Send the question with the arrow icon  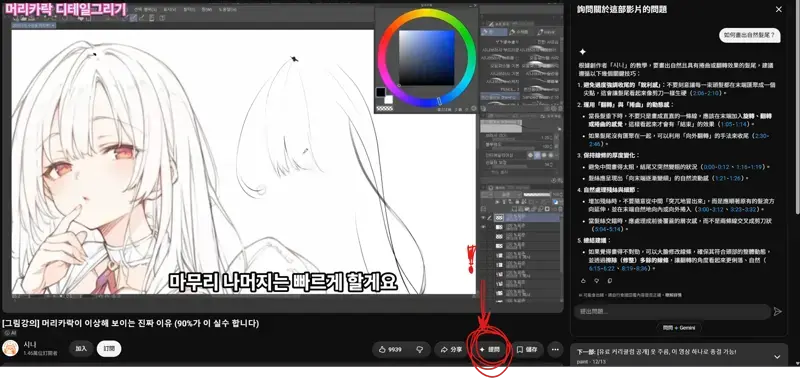(x=778, y=311)
